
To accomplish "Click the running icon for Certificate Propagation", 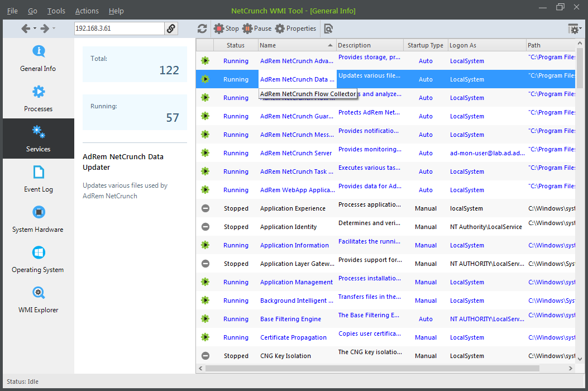I will coord(205,337).
